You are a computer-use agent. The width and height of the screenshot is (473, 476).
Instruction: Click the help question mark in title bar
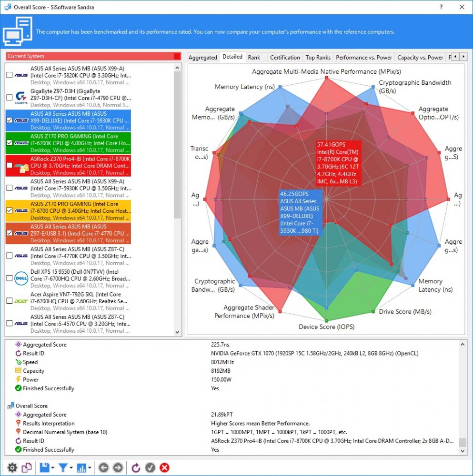coord(441,7)
